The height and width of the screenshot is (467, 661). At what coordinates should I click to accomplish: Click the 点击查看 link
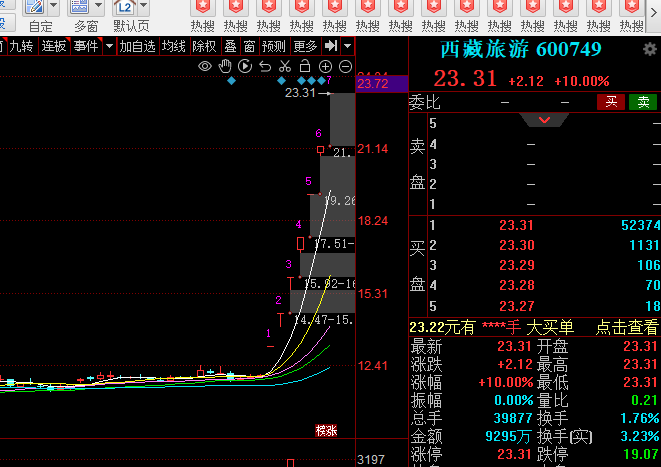(626, 327)
